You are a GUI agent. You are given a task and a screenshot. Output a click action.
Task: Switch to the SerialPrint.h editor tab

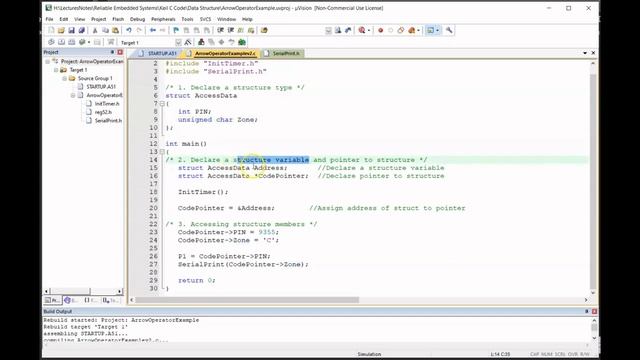tap(282, 53)
